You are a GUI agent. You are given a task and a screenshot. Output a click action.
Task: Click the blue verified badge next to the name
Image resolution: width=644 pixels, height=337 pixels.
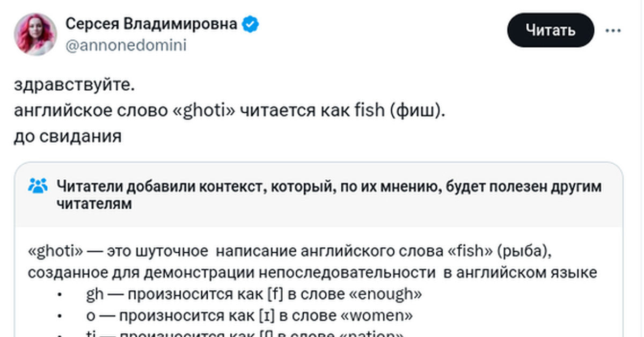click(251, 24)
